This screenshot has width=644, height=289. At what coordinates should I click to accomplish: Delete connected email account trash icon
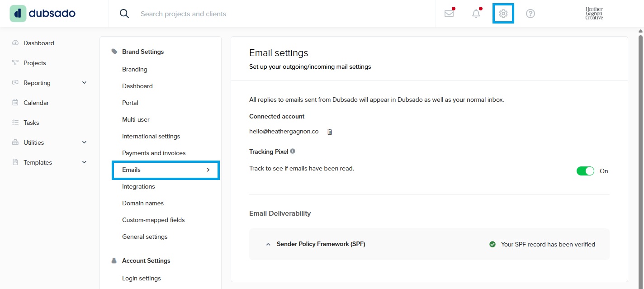click(330, 132)
